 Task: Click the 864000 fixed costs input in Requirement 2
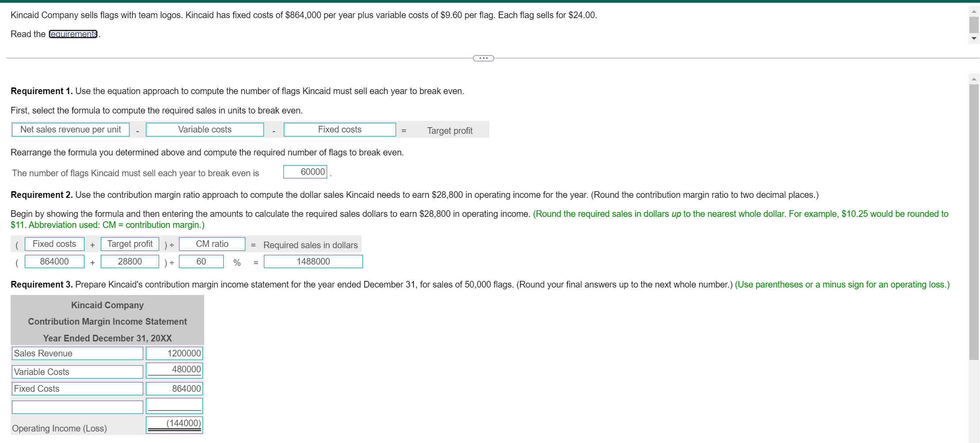point(54,261)
